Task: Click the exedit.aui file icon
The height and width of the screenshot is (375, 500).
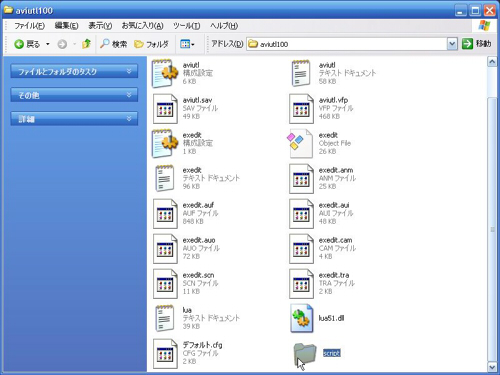Action: coord(301,214)
